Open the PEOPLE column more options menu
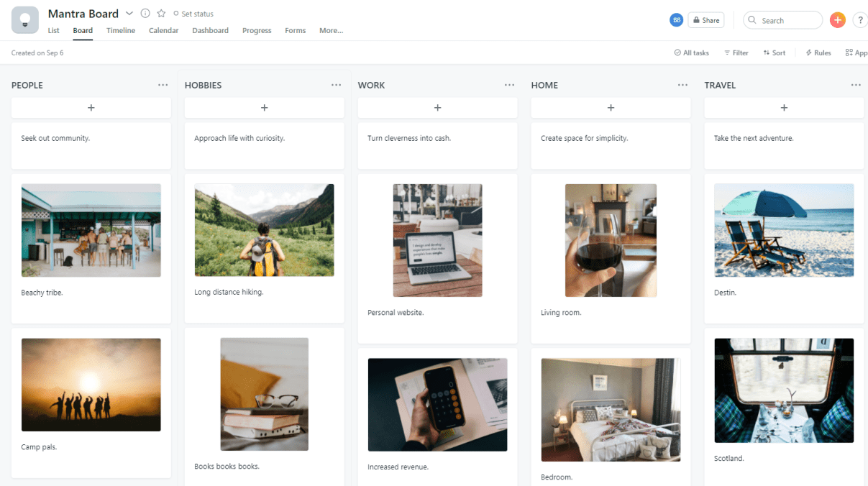Viewport: 868px width, 486px height. click(163, 85)
